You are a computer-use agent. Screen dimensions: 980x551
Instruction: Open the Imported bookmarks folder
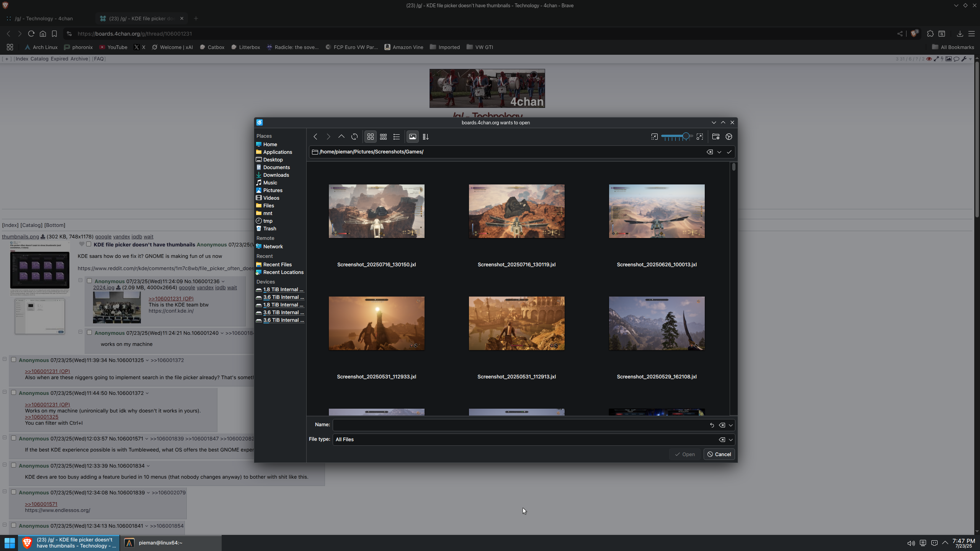pos(445,47)
